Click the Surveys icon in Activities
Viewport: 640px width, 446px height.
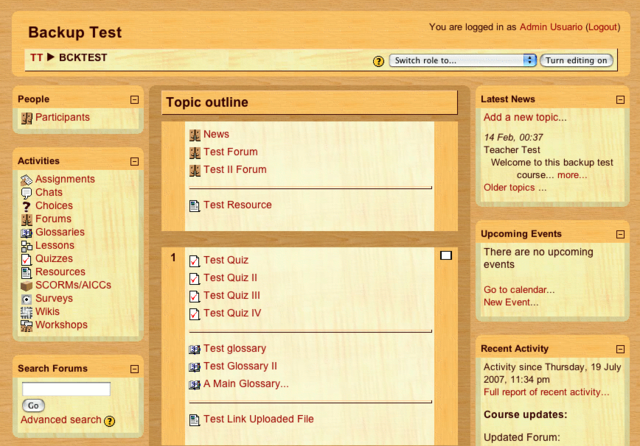[27, 299]
